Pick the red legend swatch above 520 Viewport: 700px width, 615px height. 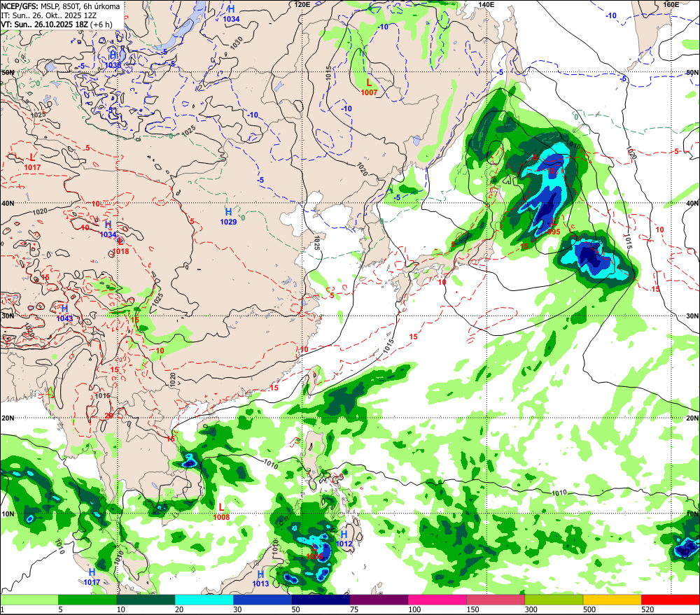point(671,600)
